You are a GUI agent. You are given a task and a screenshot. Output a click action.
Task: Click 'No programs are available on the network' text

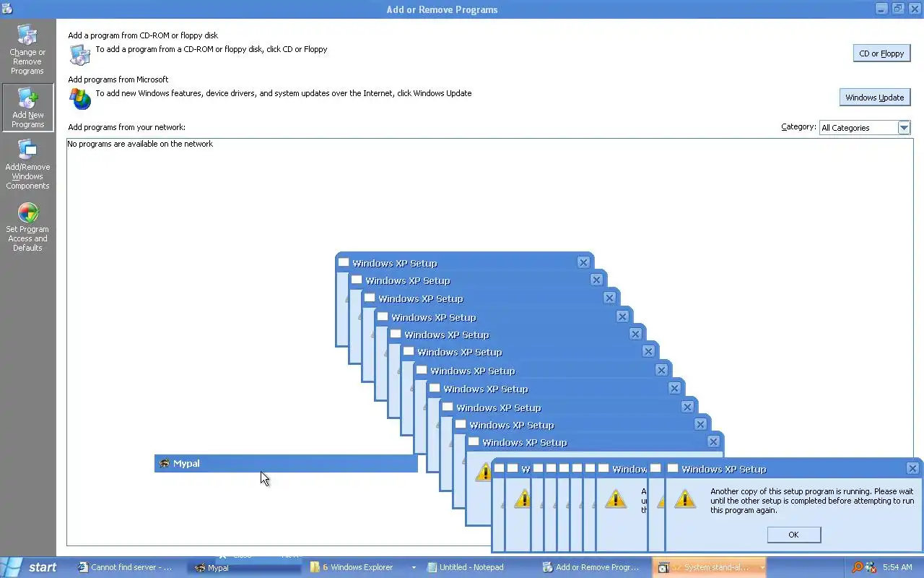[x=140, y=144]
